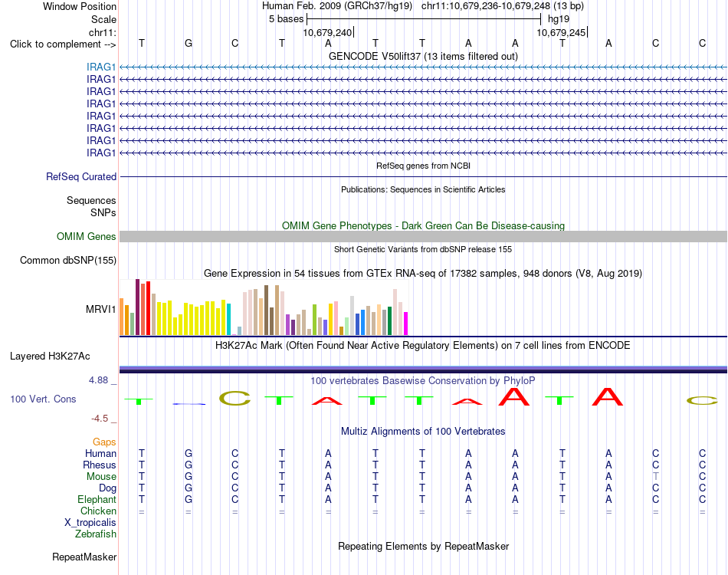This screenshot has width=728, height=575.
Task: Click the 10,679,245 position marker
Action: 561,32
